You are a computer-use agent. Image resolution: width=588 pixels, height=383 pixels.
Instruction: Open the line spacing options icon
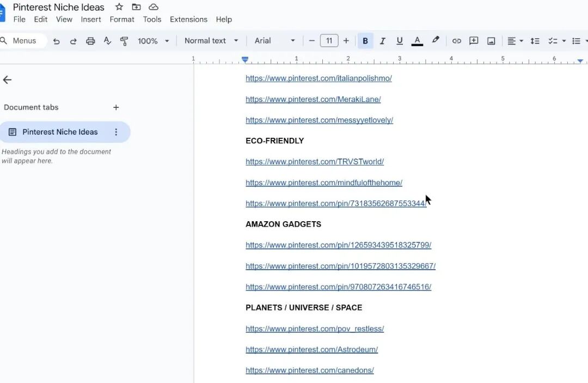(535, 41)
